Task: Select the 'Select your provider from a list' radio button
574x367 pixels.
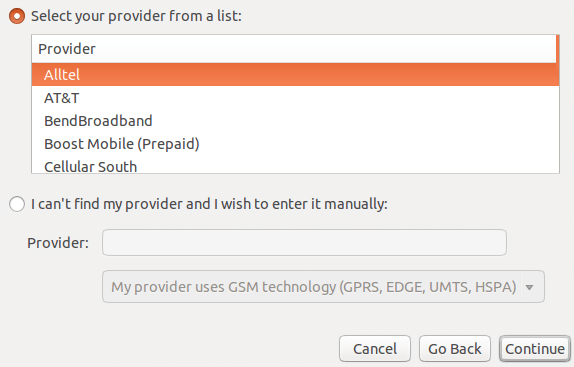Action: coord(17,16)
